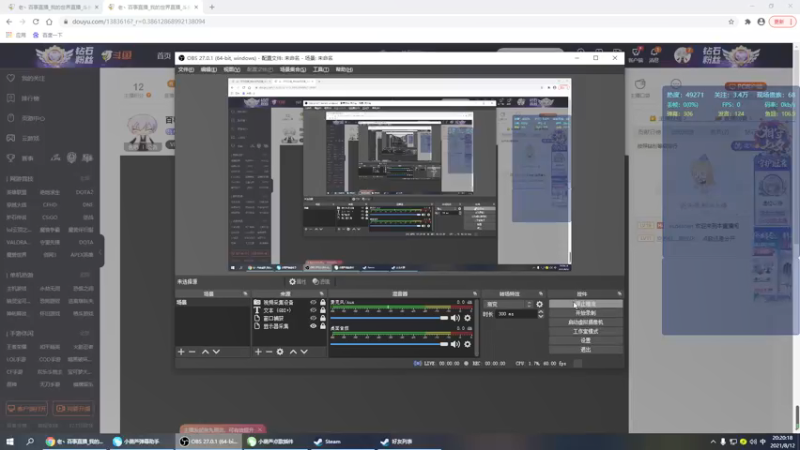Click the 滤镜 filters button above sources
This screenshot has height=450, width=800.
[x=321, y=282]
